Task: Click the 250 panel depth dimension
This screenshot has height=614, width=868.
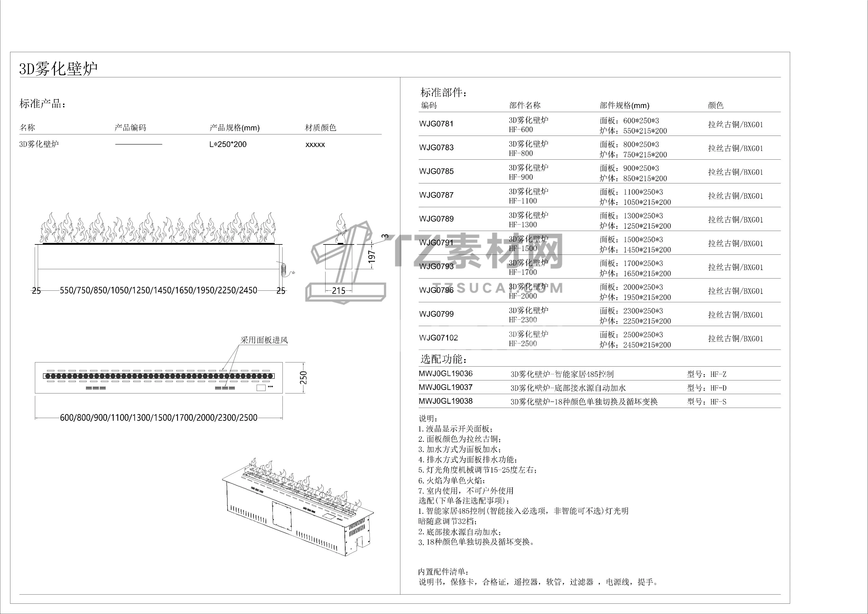Action: 304,377
